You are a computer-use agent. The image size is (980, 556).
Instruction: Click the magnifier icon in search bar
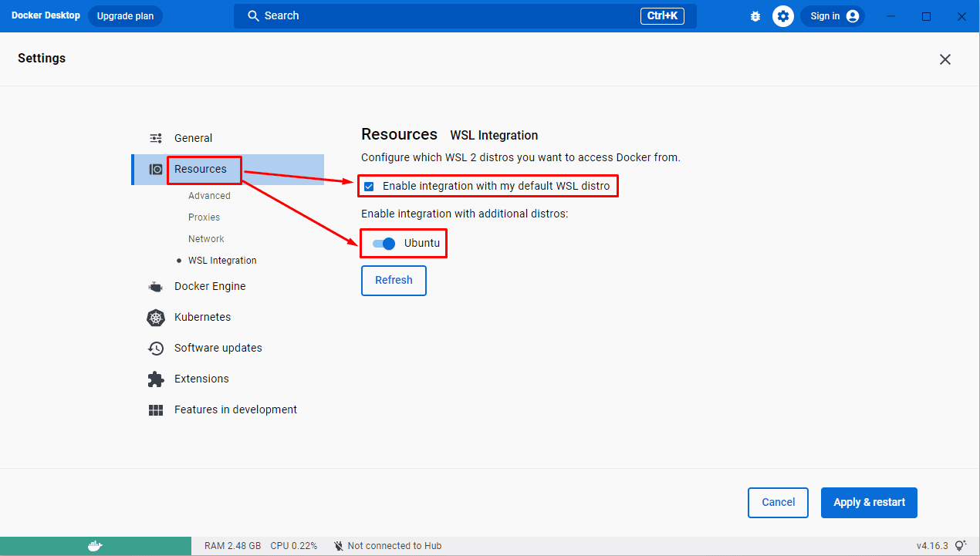(x=253, y=15)
